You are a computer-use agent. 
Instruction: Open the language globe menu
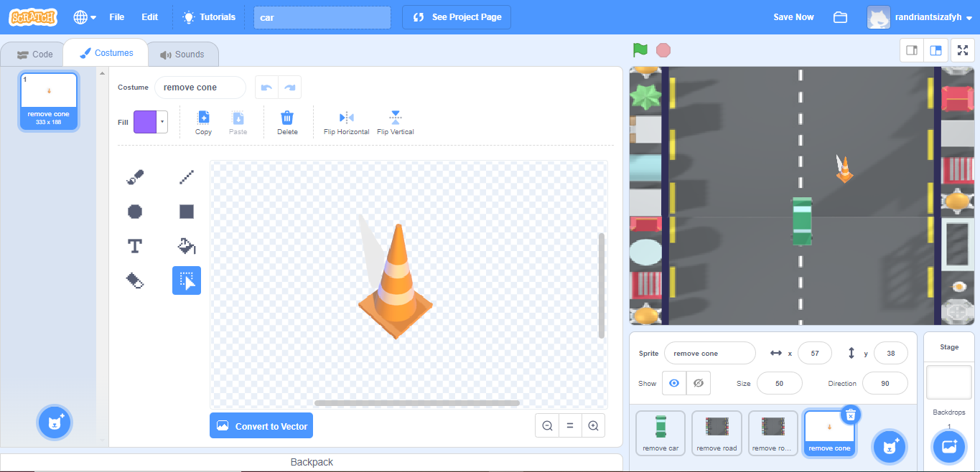82,16
